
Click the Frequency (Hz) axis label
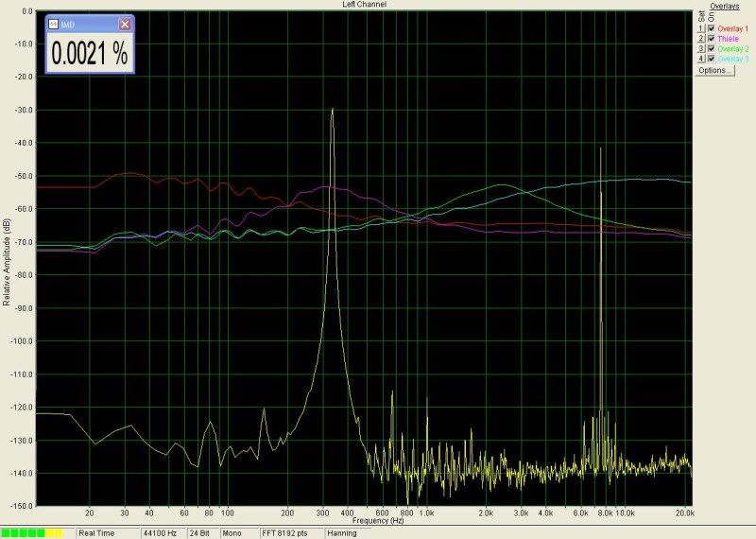(x=377, y=521)
